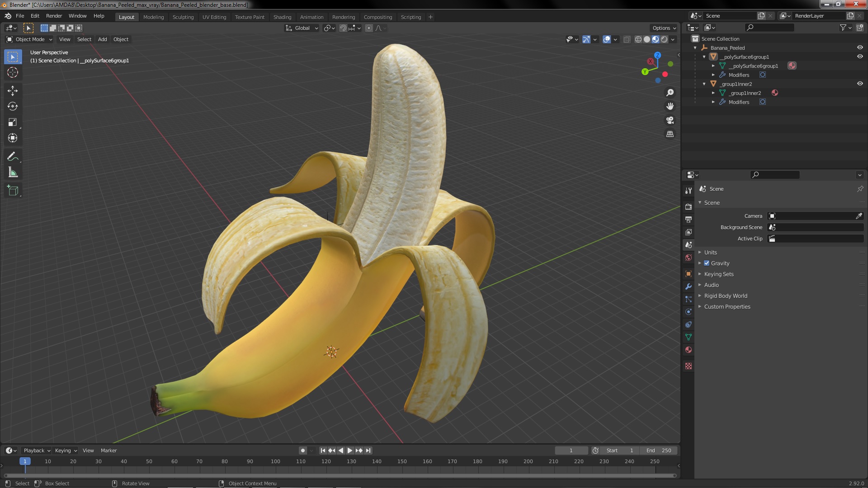Screen dimensions: 868x488
Task: Activate the Annotate pencil tool
Action: click(13, 156)
